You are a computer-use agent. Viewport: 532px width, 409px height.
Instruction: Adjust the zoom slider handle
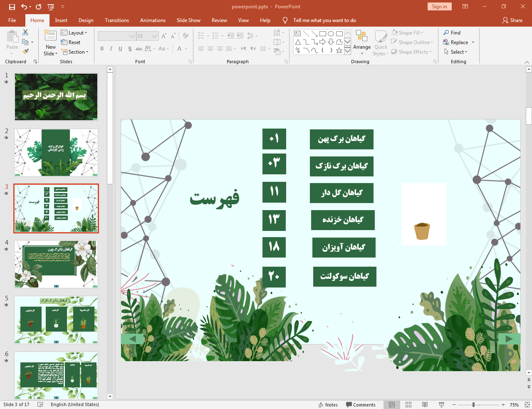tap(473, 404)
